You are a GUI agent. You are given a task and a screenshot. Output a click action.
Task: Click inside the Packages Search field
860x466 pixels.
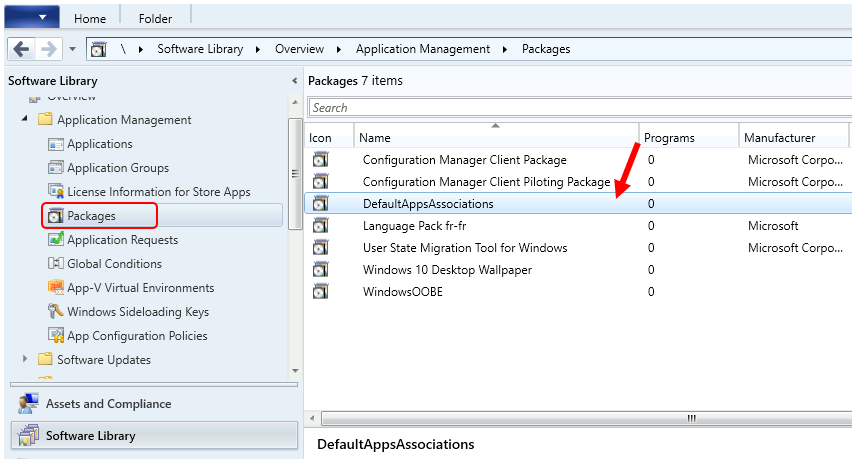[x=579, y=108]
